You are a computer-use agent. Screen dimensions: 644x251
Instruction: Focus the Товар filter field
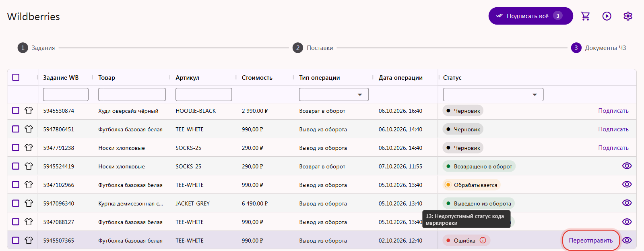pos(132,94)
